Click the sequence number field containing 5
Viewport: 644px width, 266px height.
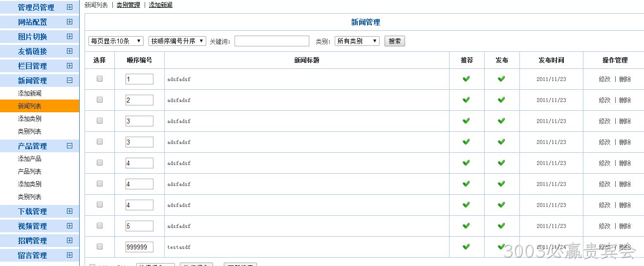click(139, 226)
